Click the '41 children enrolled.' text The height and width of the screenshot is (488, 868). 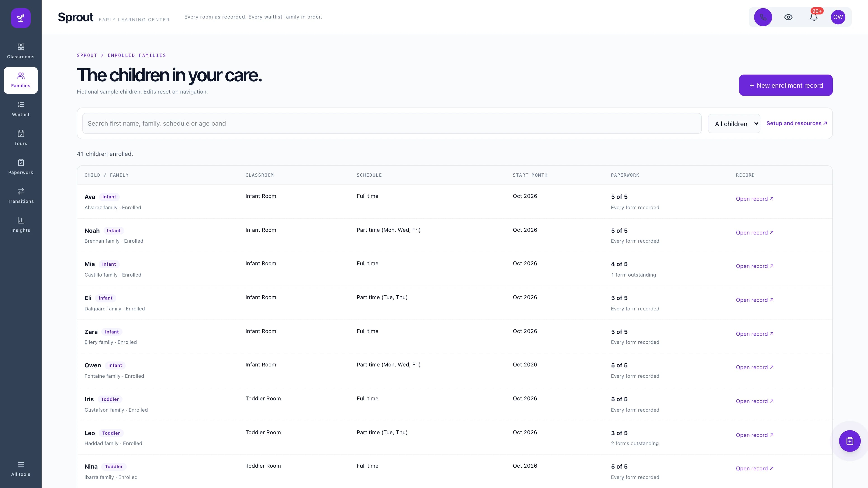pyautogui.click(x=105, y=154)
